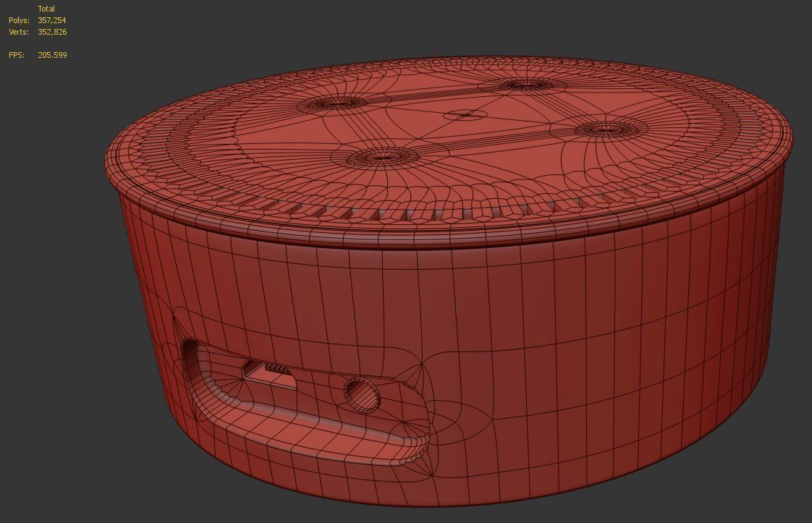Click the 'Verts:' label

[x=19, y=32]
